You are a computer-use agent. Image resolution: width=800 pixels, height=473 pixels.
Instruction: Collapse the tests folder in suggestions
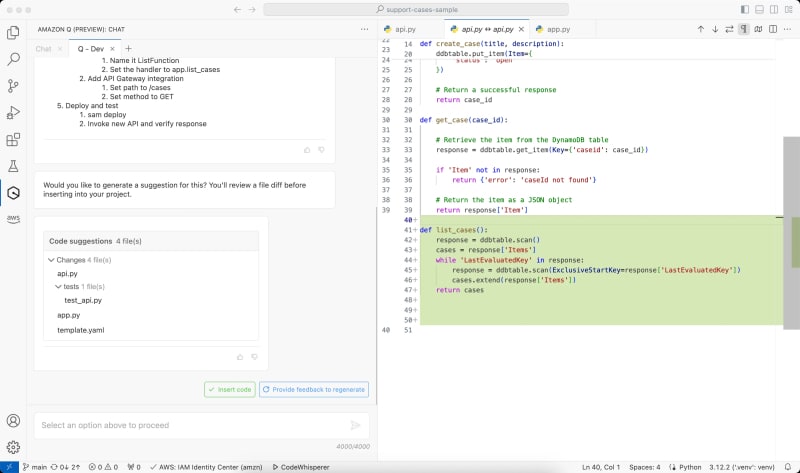(58, 287)
